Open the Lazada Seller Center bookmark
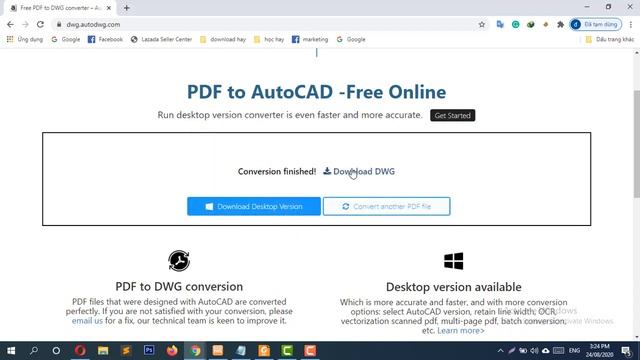 tap(161, 39)
